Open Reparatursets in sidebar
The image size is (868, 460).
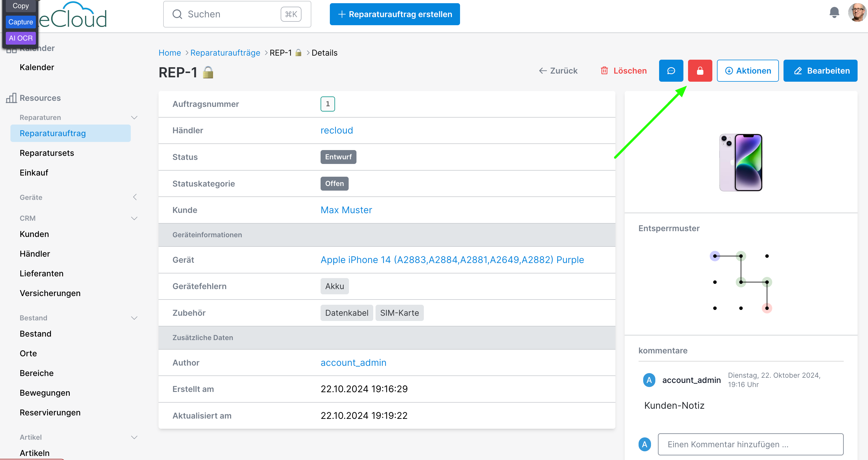point(47,153)
